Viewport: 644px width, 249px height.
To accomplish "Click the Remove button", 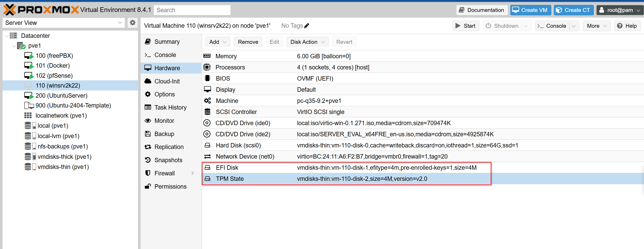I will (x=248, y=42).
